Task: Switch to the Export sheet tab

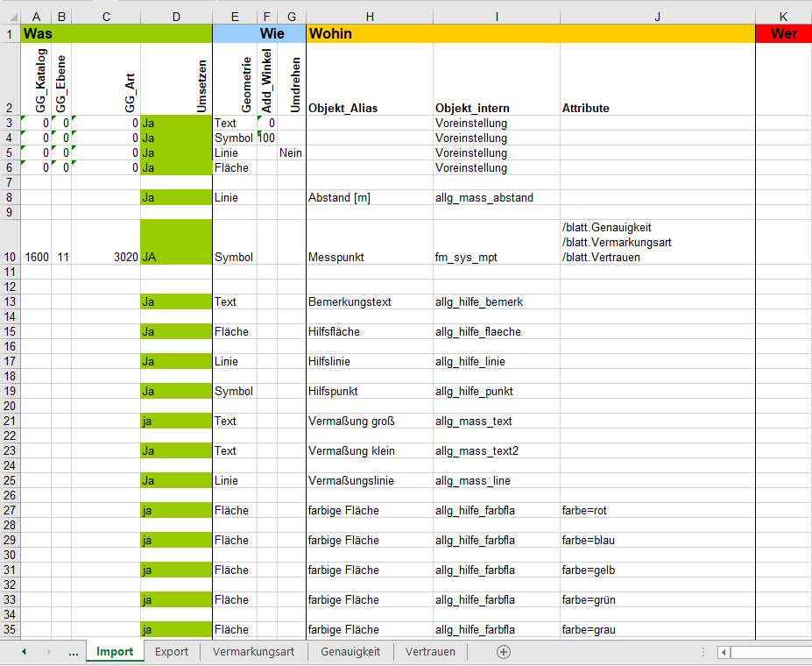Action: pyautogui.click(x=172, y=652)
